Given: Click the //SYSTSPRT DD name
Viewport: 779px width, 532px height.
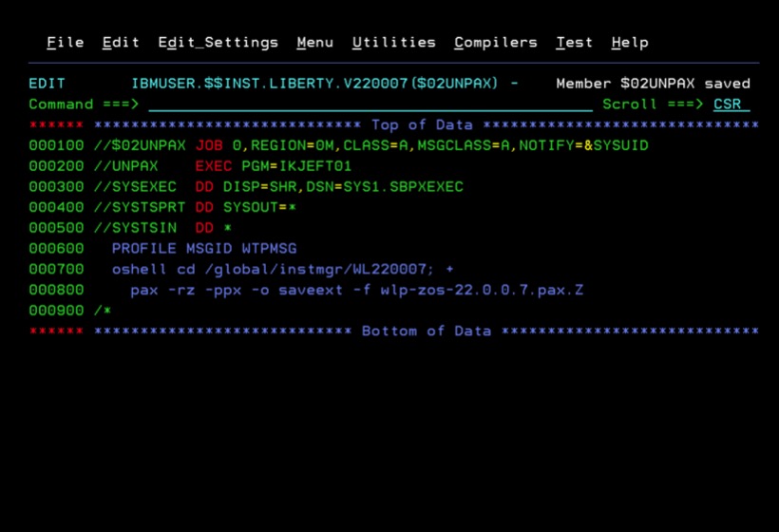Looking at the screenshot, I should 140,207.
